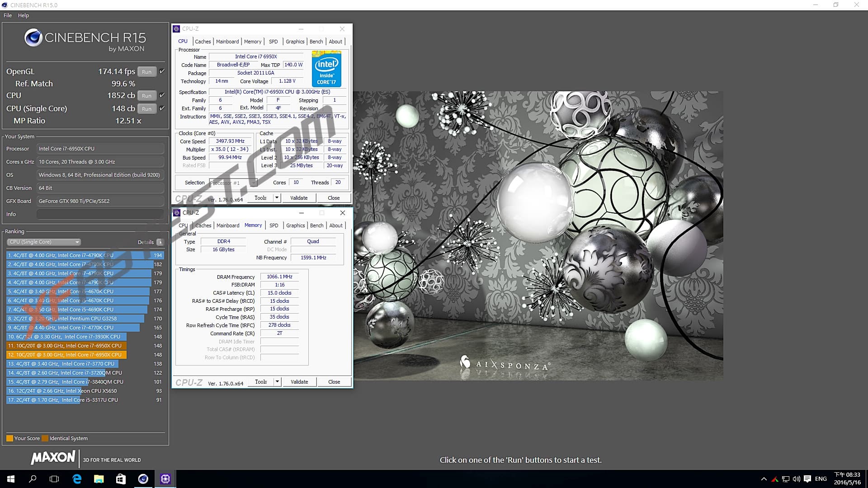Expand the Tools dropdown arrow in upper CPU-Z

pos(277,198)
